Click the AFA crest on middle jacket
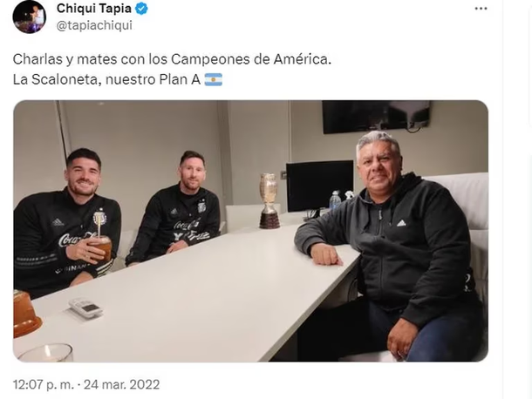Screen dimensions: 532x399 [x=201, y=206]
